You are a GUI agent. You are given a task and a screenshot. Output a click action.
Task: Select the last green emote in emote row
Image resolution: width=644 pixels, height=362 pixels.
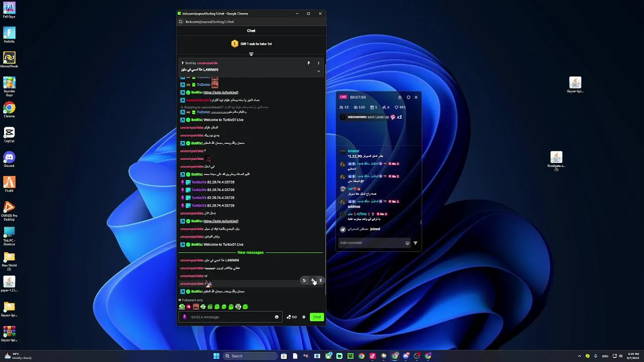245,307
